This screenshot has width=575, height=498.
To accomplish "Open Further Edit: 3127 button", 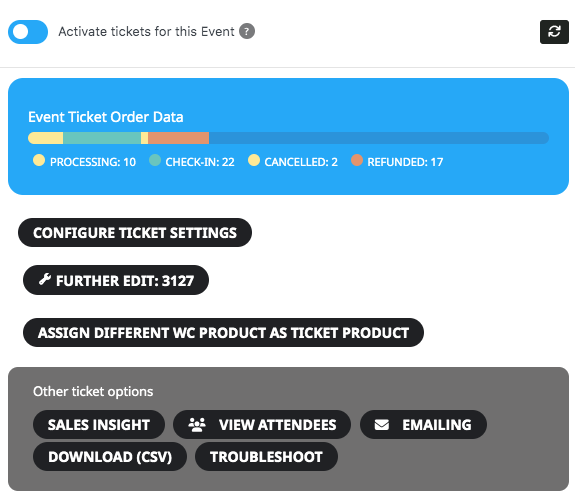I will click(116, 280).
